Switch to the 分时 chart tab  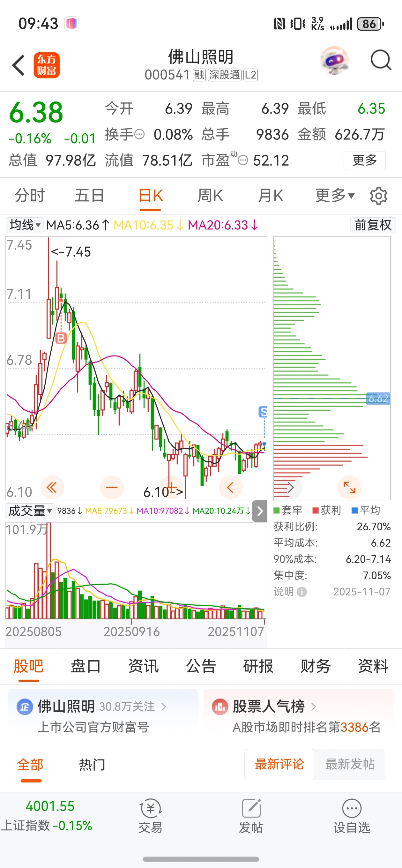[x=30, y=196]
